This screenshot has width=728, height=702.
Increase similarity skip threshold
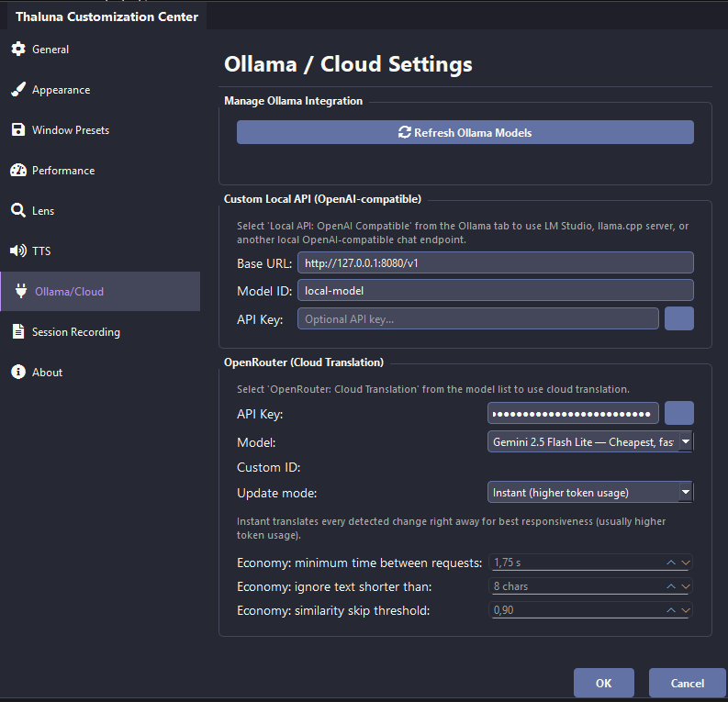tap(671, 610)
